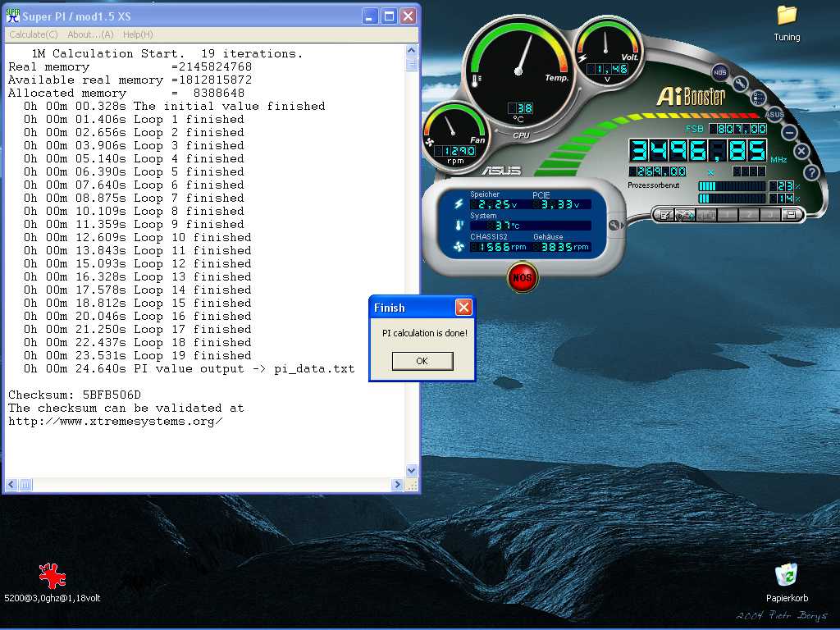
Task: Click the lower processor usage bar at 14%
Action: 732,199
